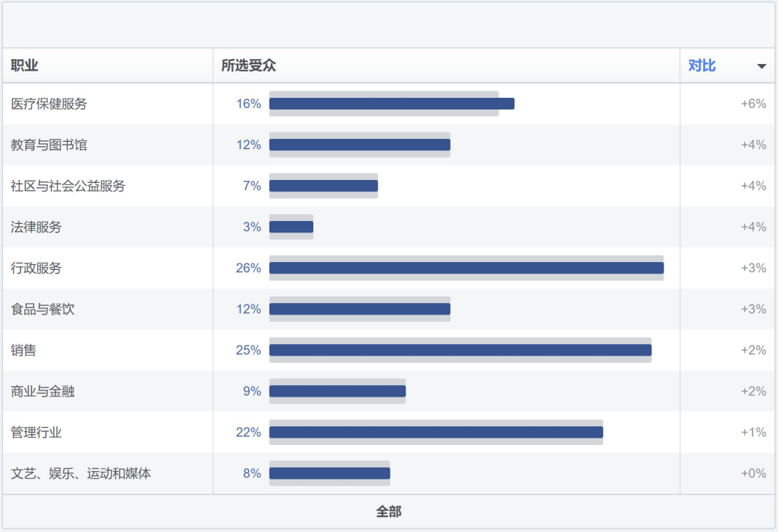This screenshot has width=778, height=532.
Task: Click the 管理行业 bar
Action: pyautogui.click(x=436, y=432)
